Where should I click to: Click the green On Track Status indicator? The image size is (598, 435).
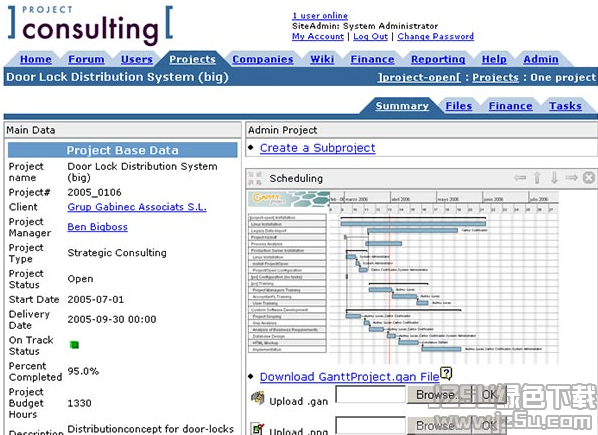[x=74, y=345]
